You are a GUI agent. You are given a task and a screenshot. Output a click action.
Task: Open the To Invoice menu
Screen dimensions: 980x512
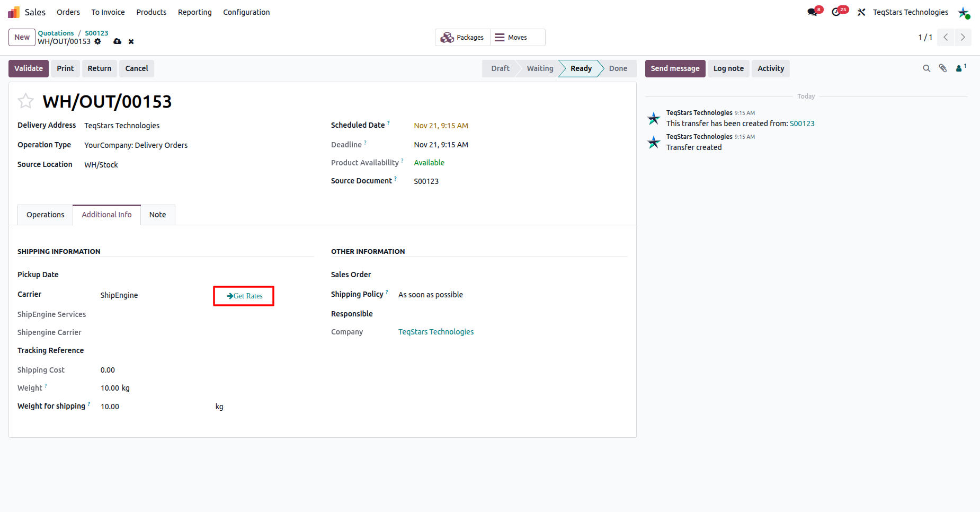pos(108,12)
